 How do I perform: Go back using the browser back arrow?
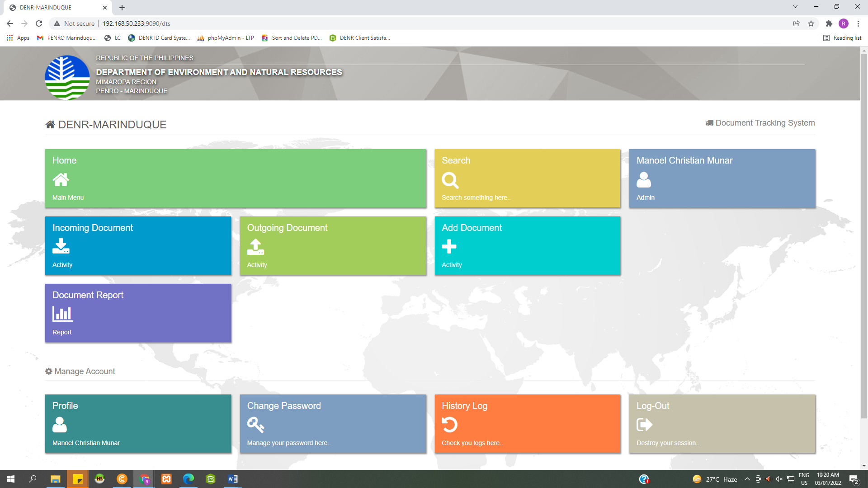10,23
